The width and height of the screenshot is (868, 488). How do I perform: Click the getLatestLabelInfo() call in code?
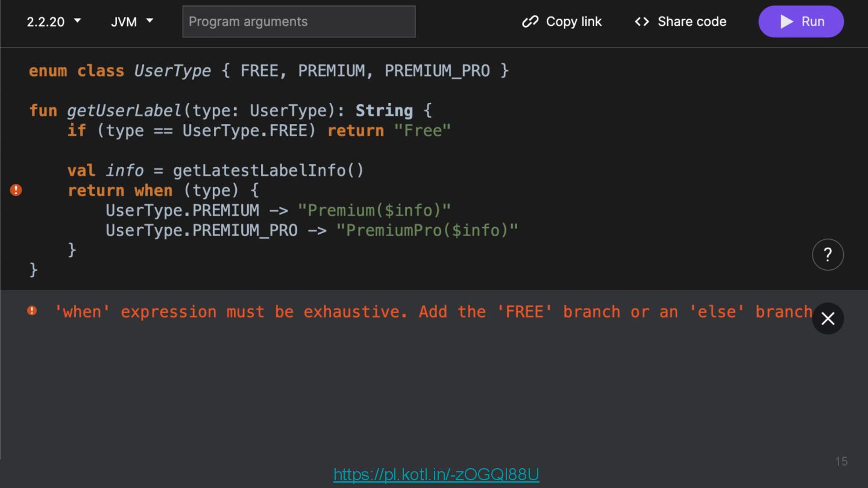click(268, 170)
